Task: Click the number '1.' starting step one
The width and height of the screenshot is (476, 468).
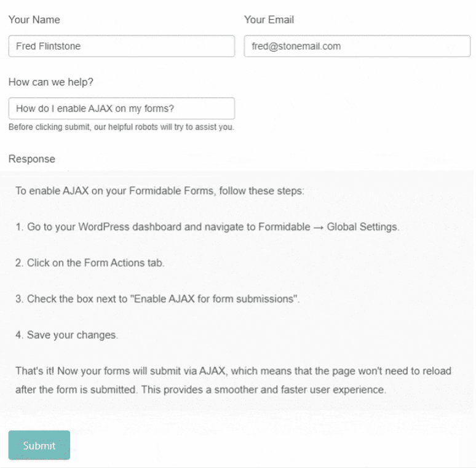Action: point(20,227)
